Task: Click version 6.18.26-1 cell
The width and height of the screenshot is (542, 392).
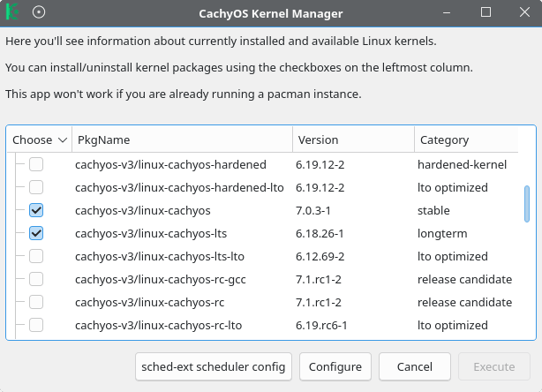Action: (320, 234)
